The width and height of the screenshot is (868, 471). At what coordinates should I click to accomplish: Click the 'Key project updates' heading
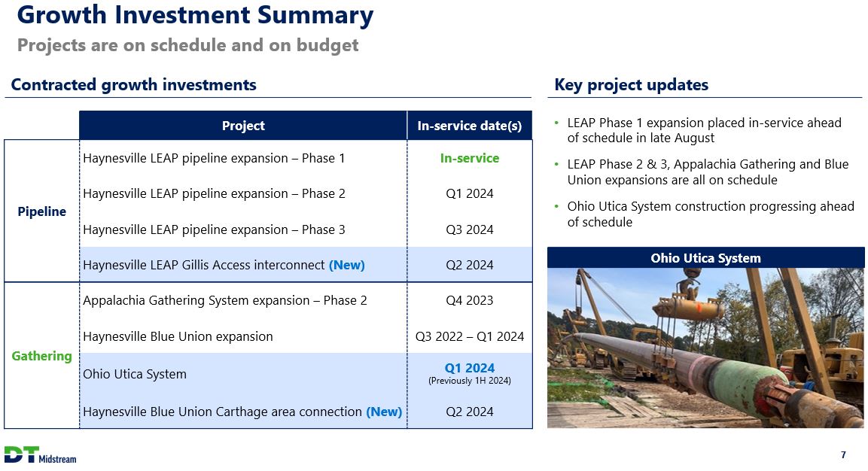[x=631, y=85]
